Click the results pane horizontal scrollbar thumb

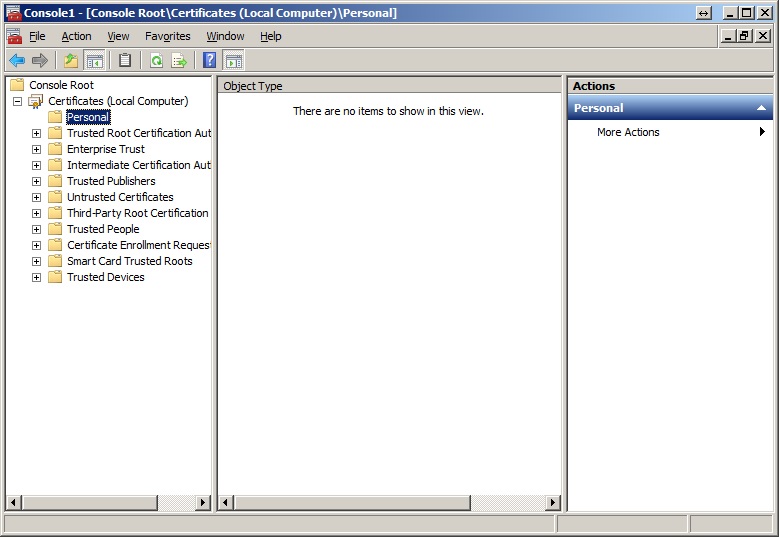(x=352, y=502)
